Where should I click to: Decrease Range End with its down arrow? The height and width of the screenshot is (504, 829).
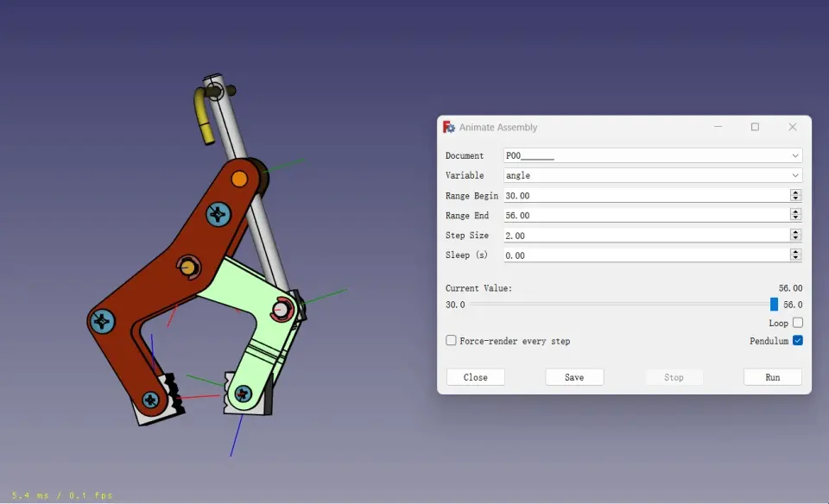(795, 218)
